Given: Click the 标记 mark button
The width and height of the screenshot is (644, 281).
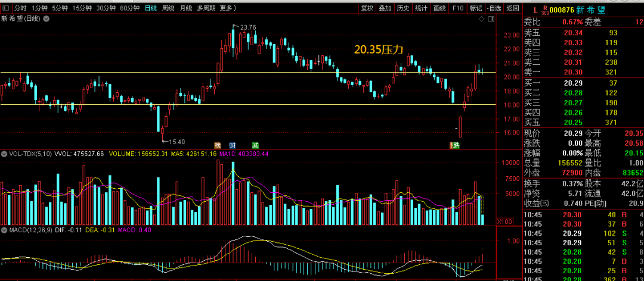Looking at the screenshot, I should [x=476, y=8].
